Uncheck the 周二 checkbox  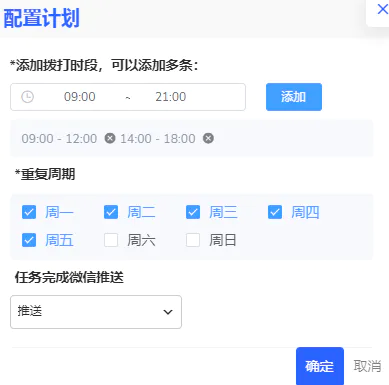[x=111, y=212]
